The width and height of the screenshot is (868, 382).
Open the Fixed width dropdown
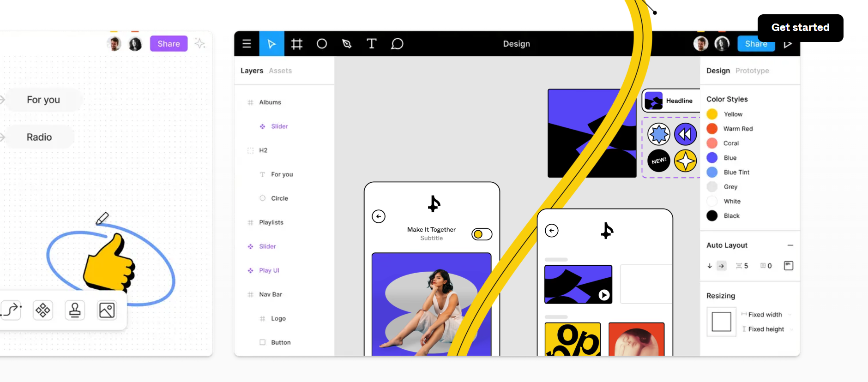(766, 315)
